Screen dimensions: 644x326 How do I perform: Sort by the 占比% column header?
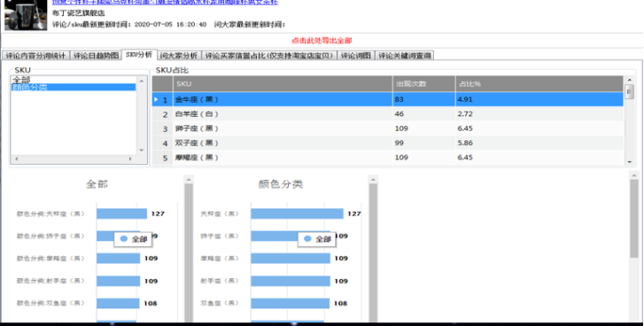(539, 84)
